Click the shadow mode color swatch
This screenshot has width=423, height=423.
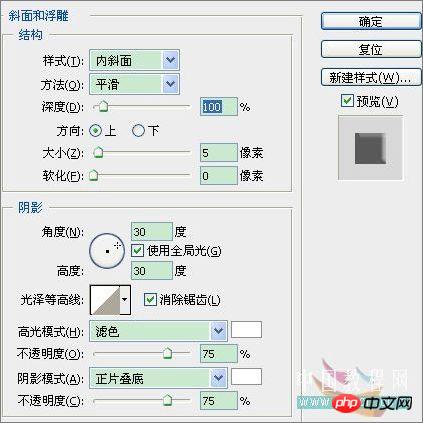246,377
